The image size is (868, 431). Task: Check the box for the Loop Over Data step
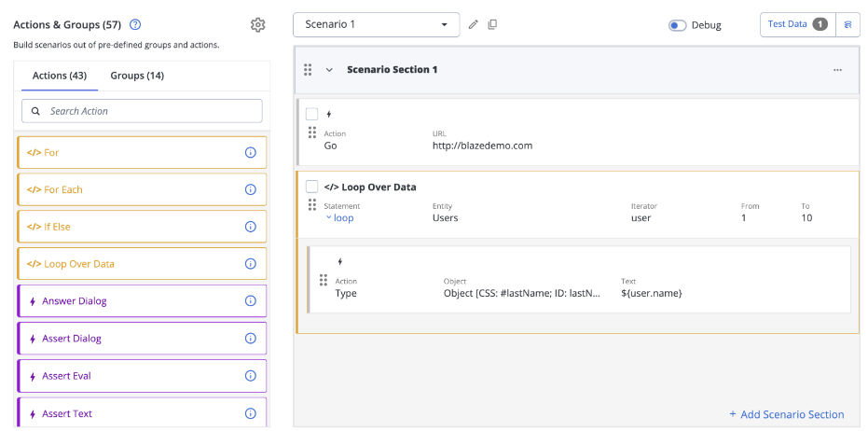pos(312,187)
